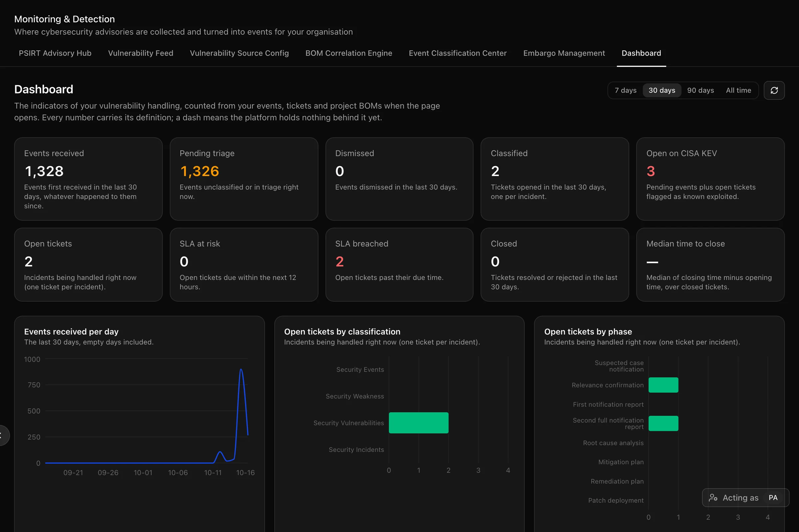Open the SLA breached card

point(399,264)
